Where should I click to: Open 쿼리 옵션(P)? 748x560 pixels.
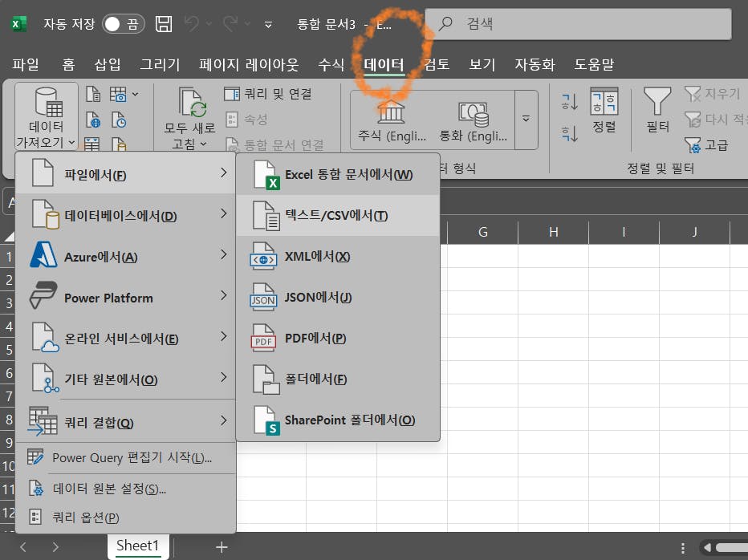[126, 517]
